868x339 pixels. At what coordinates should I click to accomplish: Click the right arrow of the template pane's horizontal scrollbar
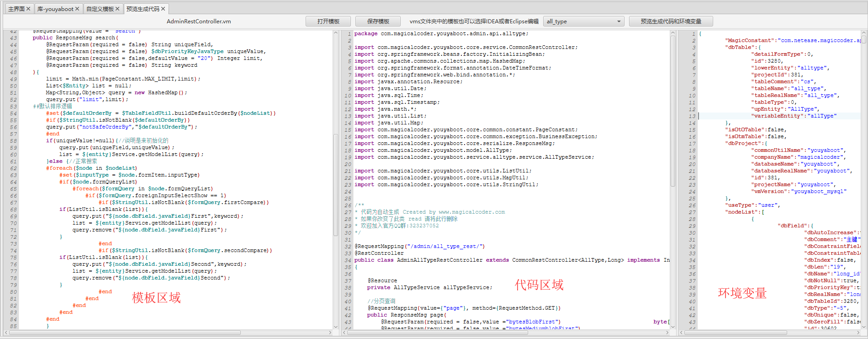tap(331, 333)
